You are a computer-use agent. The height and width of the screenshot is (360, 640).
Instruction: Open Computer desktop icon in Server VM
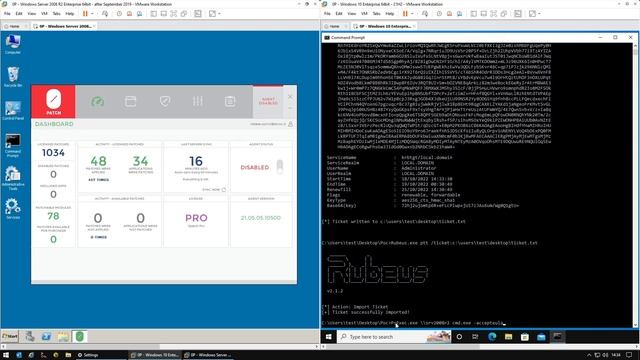(x=13, y=44)
